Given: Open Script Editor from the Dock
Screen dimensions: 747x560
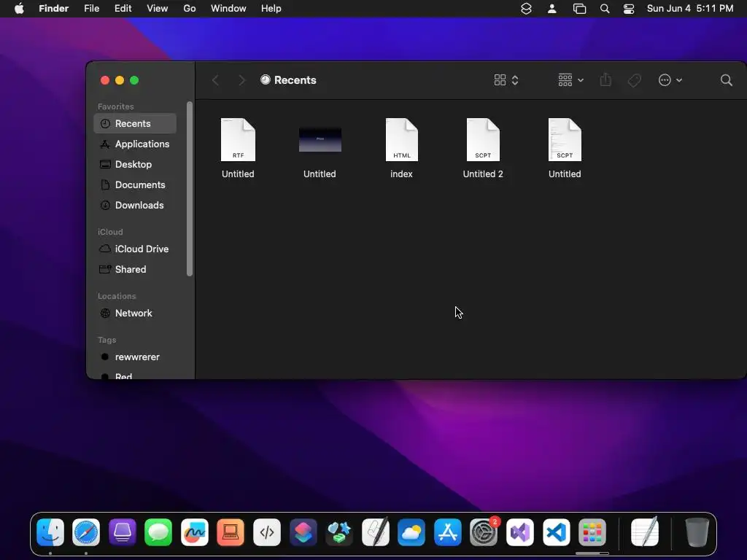Looking at the screenshot, I should 376,532.
